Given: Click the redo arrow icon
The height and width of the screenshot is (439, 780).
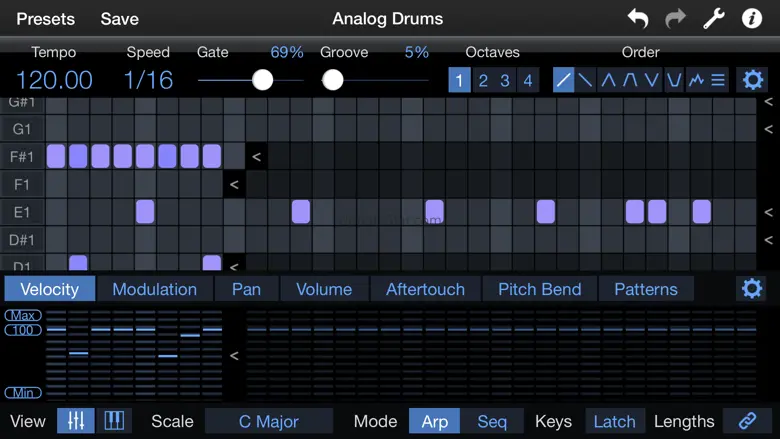Looking at the screenshot, I should 676,19.
